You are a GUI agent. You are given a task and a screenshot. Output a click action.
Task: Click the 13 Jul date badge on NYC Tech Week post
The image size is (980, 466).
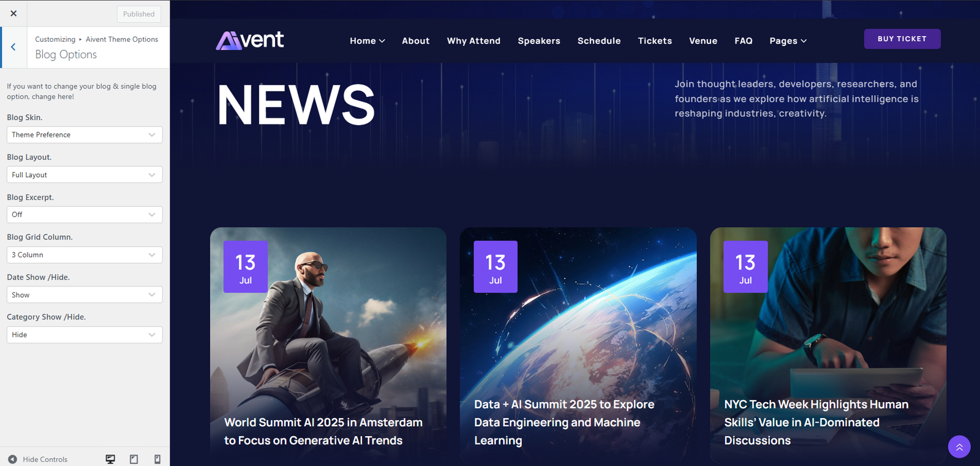745,267
